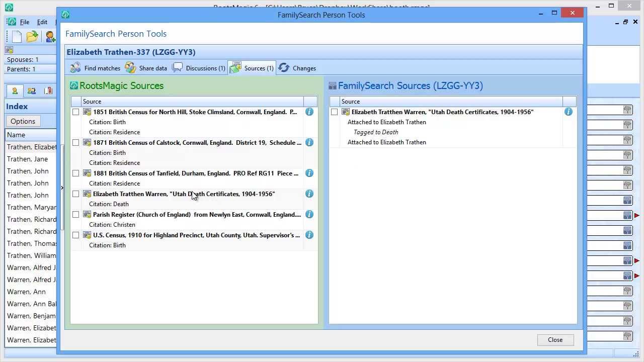
Task: Click source icon of 1871 British Census row
Action: click(x=87, y=143)
